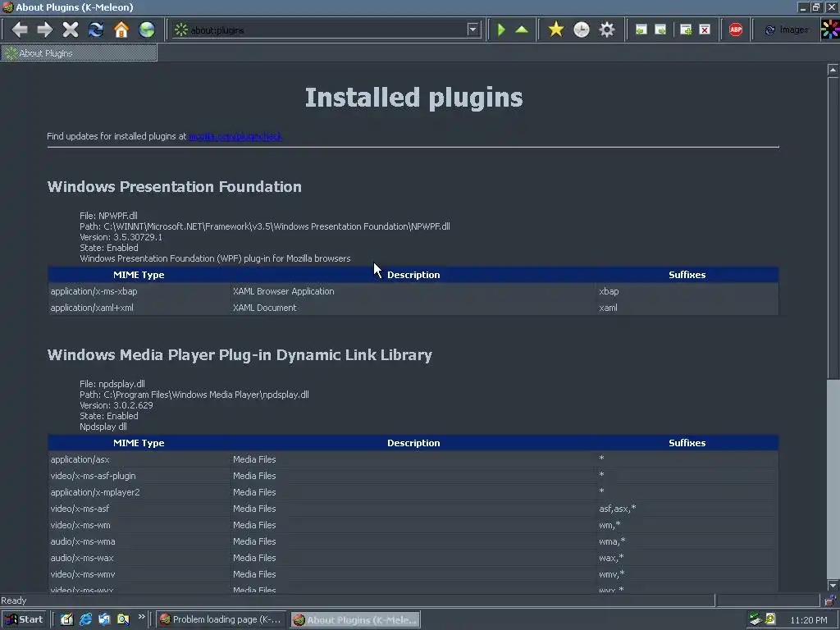Image resolution: width=840 pixels, height=630 pixels.
Task: Open a new tab with plus icon
Action: pos(686,30)
